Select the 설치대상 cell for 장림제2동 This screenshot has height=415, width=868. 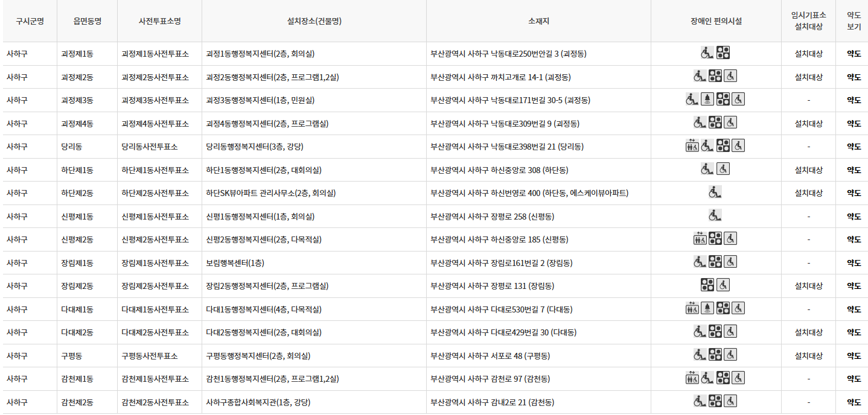coord(808,285)
